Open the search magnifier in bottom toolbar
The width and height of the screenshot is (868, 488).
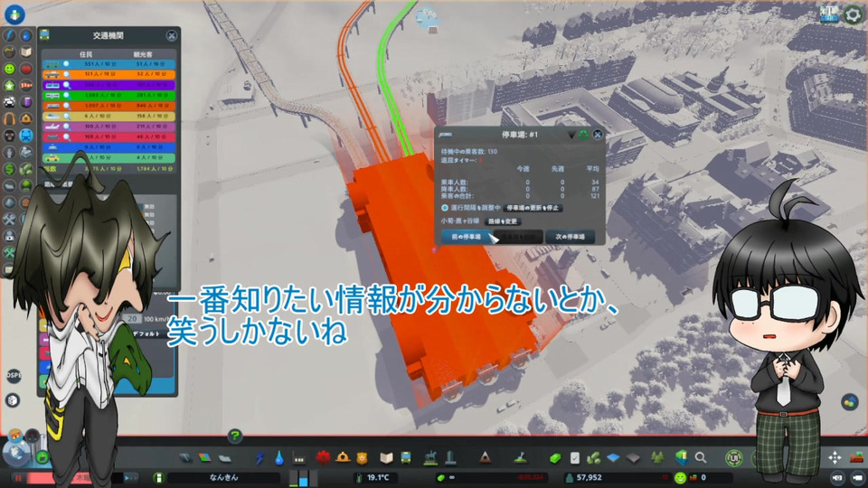point(701,457)
